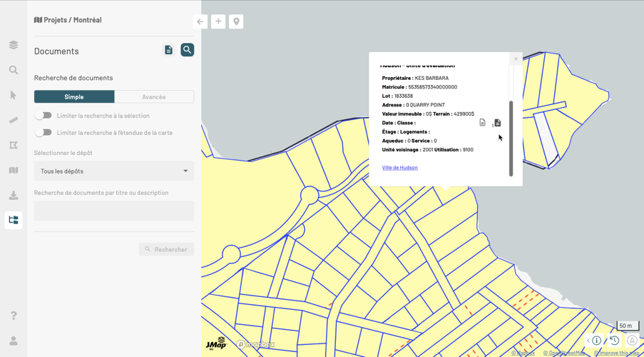The image size is (644, 357).
Task: Click the 'Rechercher' button
Action: click(x=166, y=249)
